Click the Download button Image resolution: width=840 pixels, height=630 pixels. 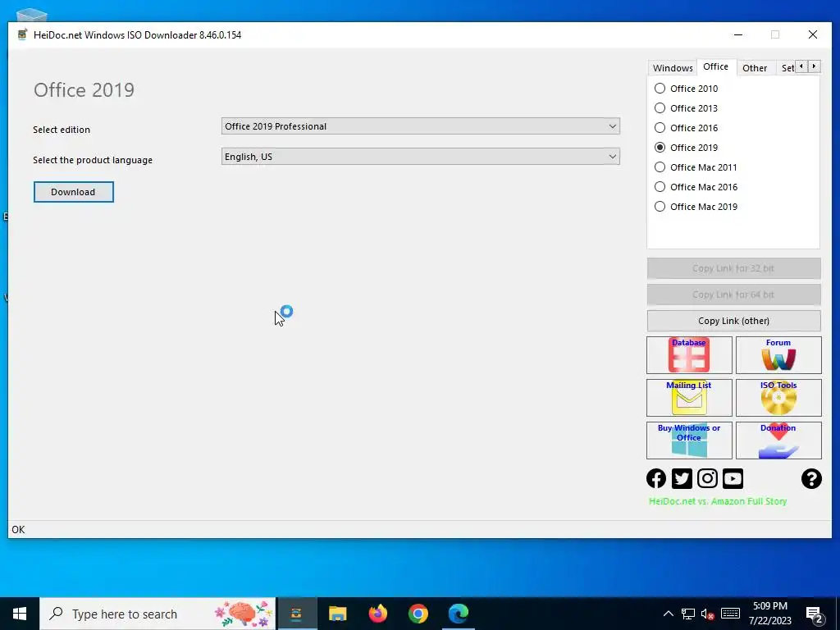pos(73,192)
